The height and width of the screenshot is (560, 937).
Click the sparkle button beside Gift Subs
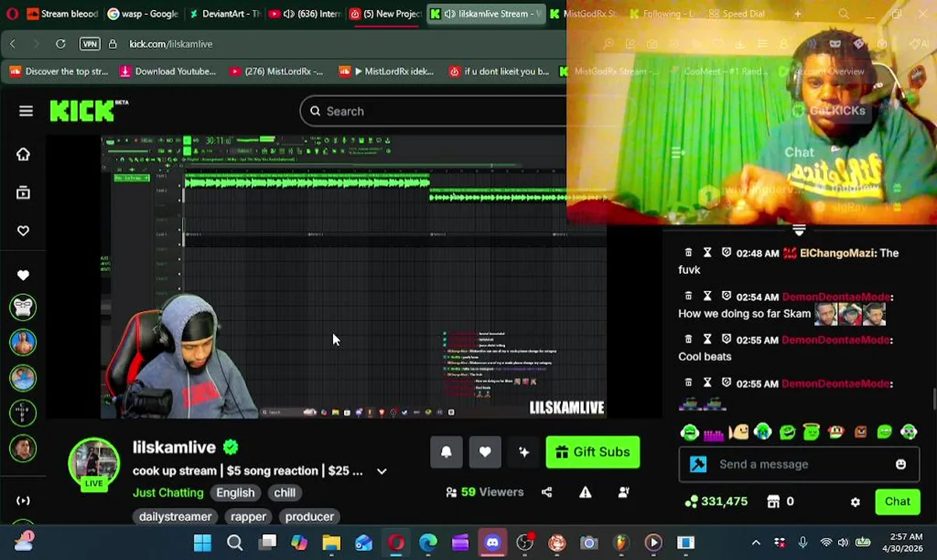[x=524, y=452]
